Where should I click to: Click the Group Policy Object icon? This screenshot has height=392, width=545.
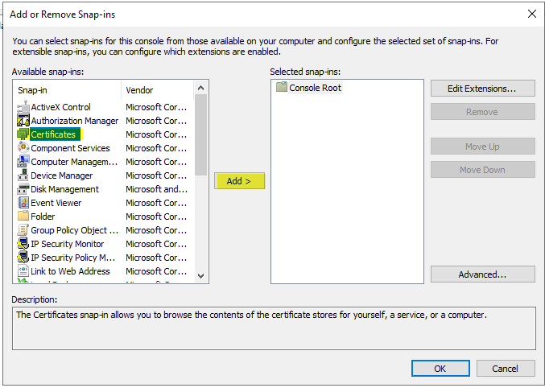point(23,230)
